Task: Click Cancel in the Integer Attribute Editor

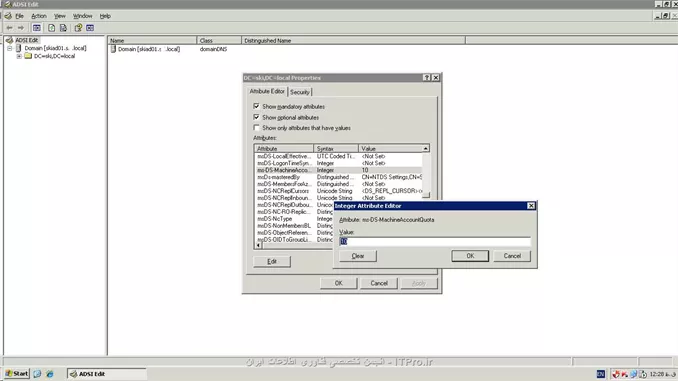Action: pos(512,256)
